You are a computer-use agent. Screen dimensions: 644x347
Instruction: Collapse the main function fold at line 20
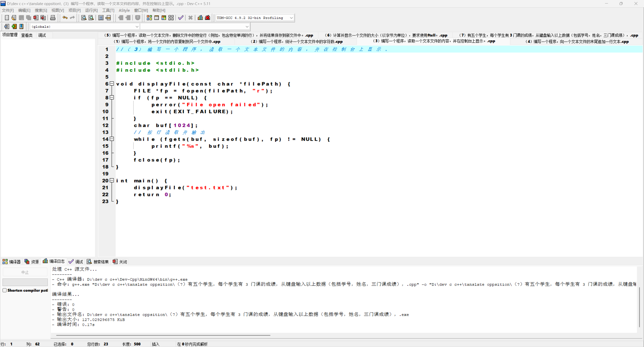point(112,180)
